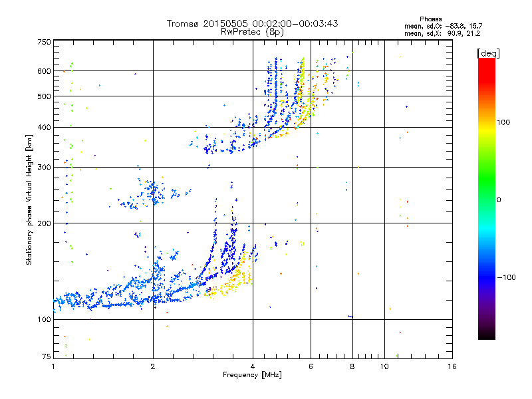Click the y-axis tick label '400'
This screenshot has width=532, height=399.
pyautogui.click(x=44, y=128)
